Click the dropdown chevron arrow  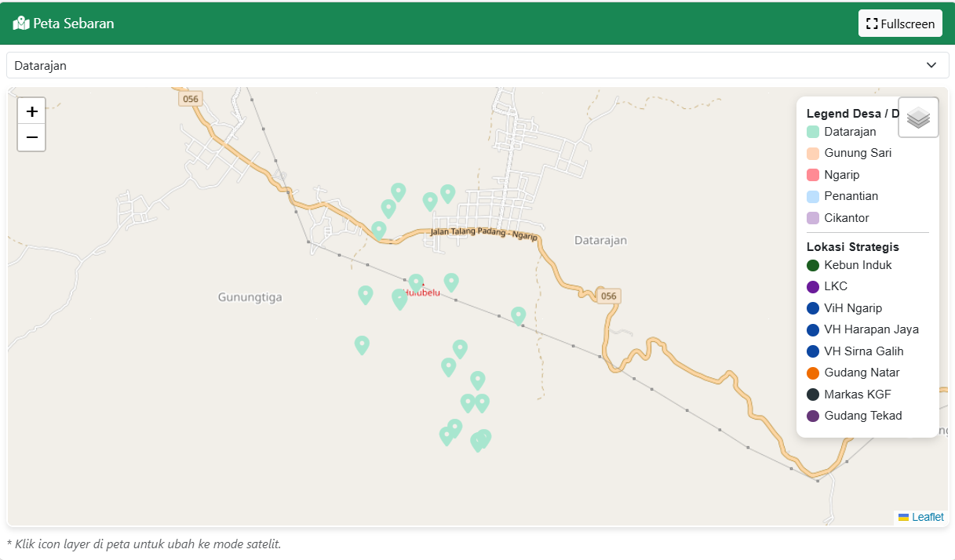click(931, 65)
